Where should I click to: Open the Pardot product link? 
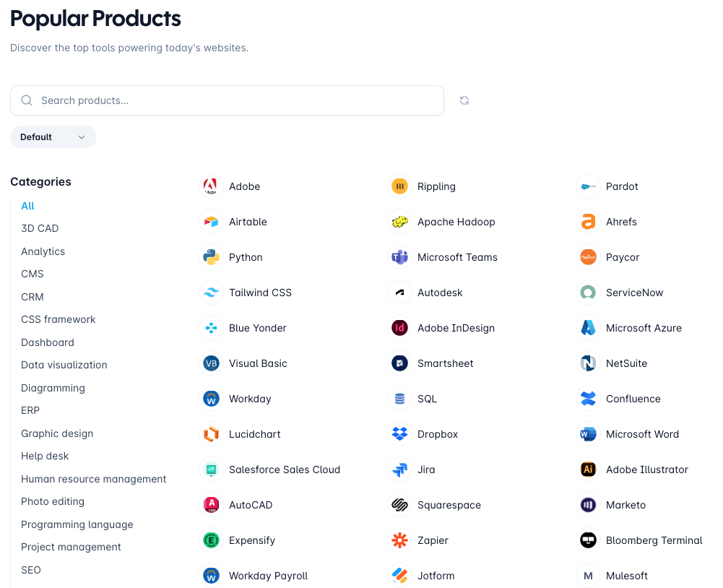pos(622,186)
